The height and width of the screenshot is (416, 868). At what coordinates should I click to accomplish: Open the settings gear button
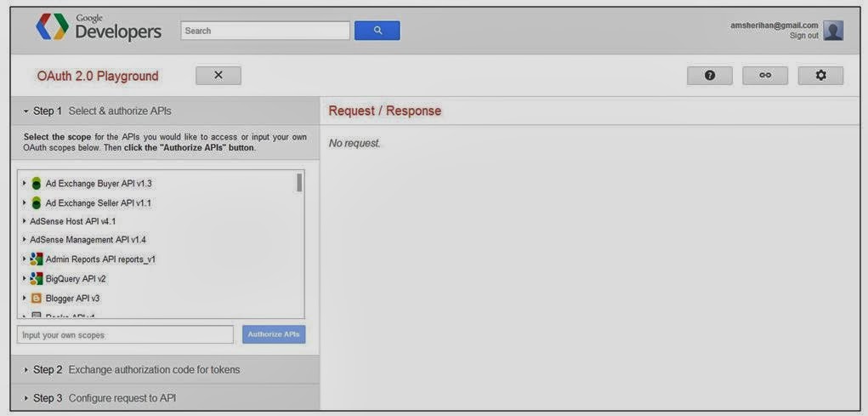tap(821, 76)
